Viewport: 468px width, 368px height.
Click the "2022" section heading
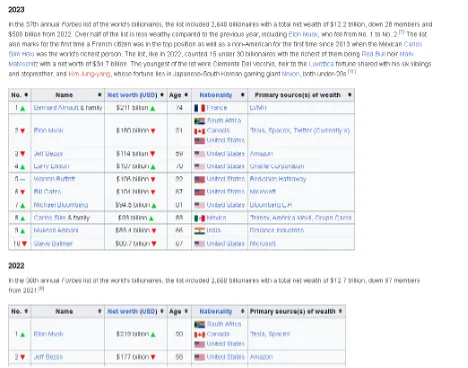click(x=16, y=266)
